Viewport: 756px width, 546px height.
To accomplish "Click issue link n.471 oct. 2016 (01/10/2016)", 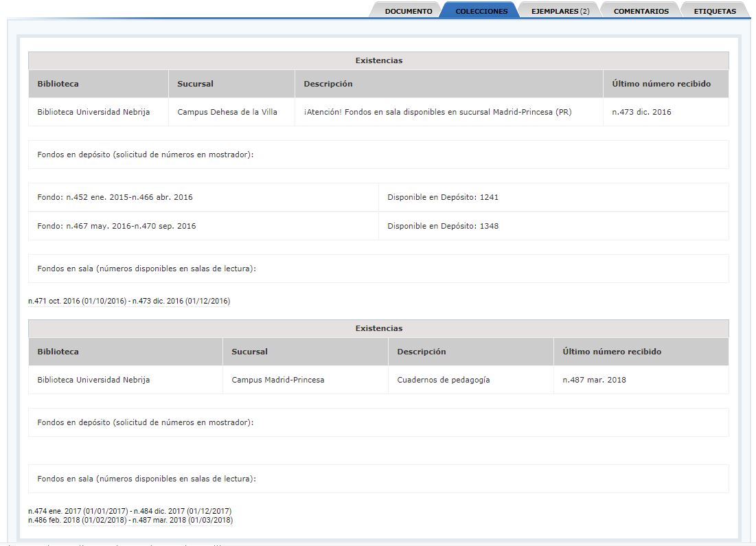I will pos(77,302).
